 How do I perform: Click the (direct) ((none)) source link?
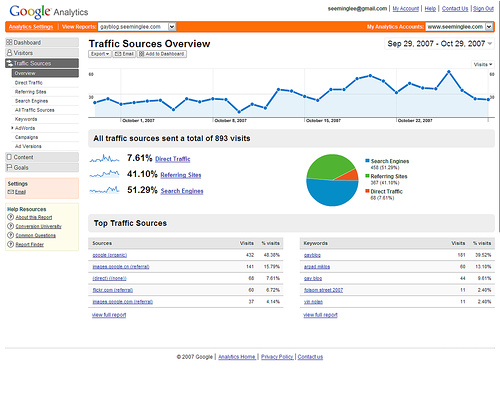coord(109,278)
